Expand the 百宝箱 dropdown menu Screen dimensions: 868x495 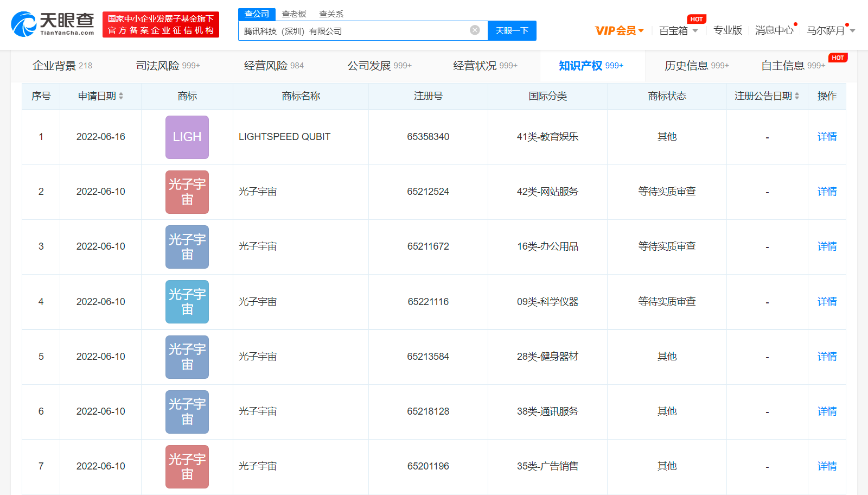click(678, 30)
